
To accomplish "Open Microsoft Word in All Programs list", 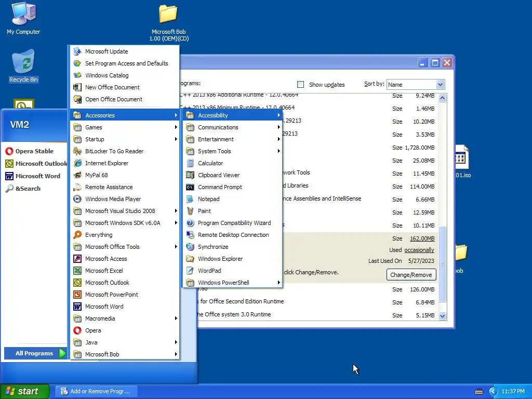I will (125, 307).
